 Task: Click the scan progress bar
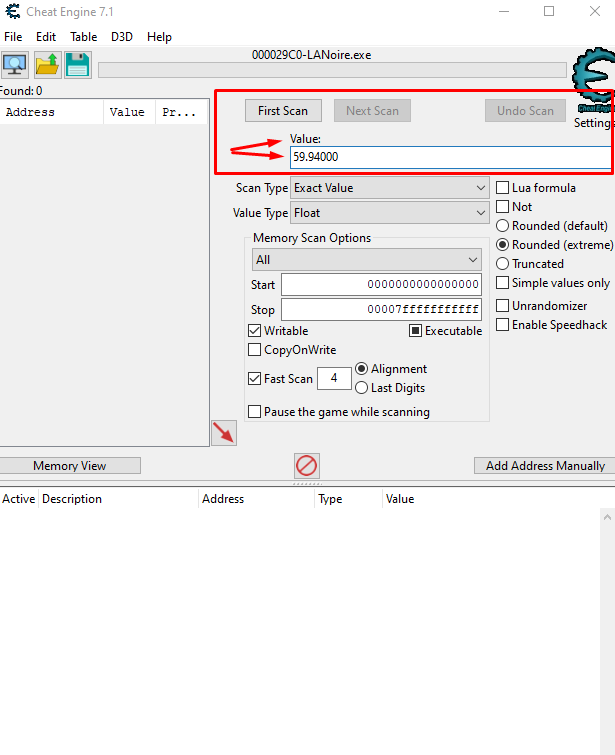point(332,70)
